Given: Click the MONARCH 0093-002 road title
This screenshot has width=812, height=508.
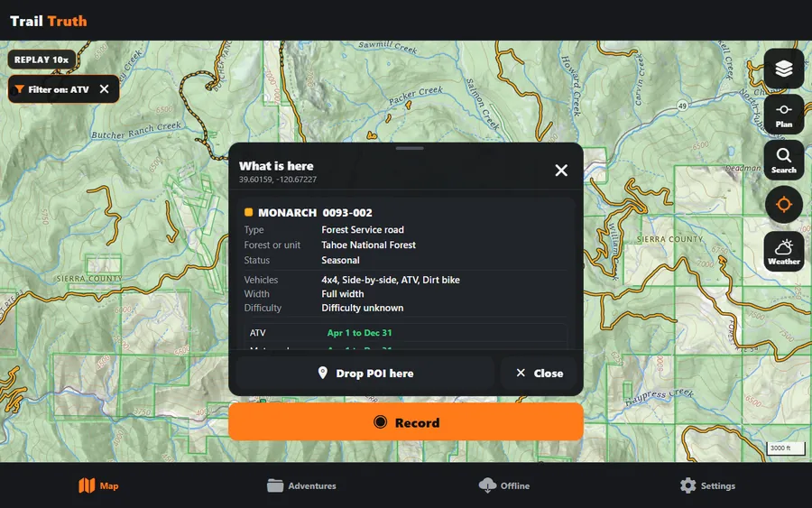Looking at the screenshot, I should 315,212.
